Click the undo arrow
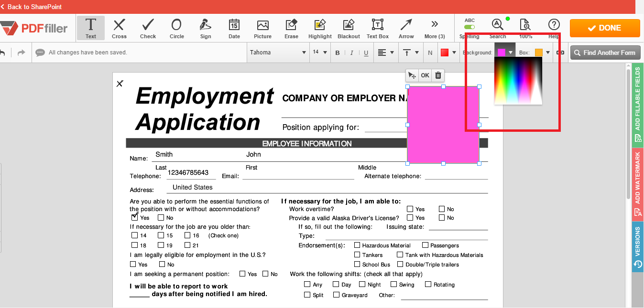Screen dimensions: 644x308 point(2,53)
